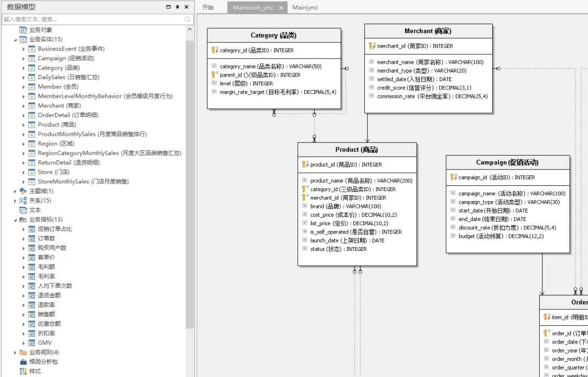Viewport: 588px width, 377px height.
Task: Click the float window icon of 数据模型 panel
Action: (169, 7)
